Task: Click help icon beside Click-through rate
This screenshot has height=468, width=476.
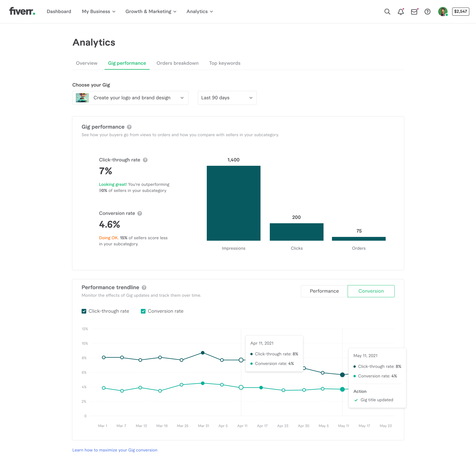Action: click(145, 160)
